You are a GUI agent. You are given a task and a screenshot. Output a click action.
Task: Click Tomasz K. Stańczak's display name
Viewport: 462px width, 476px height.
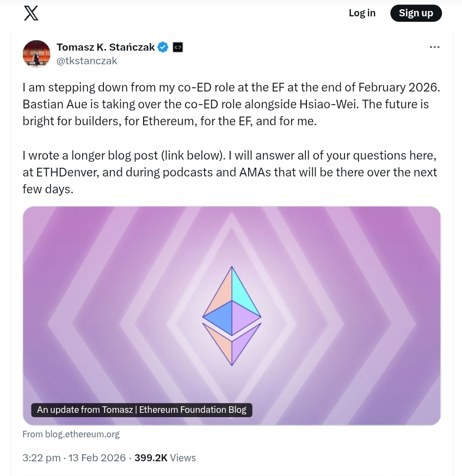(x=105, y=47)
